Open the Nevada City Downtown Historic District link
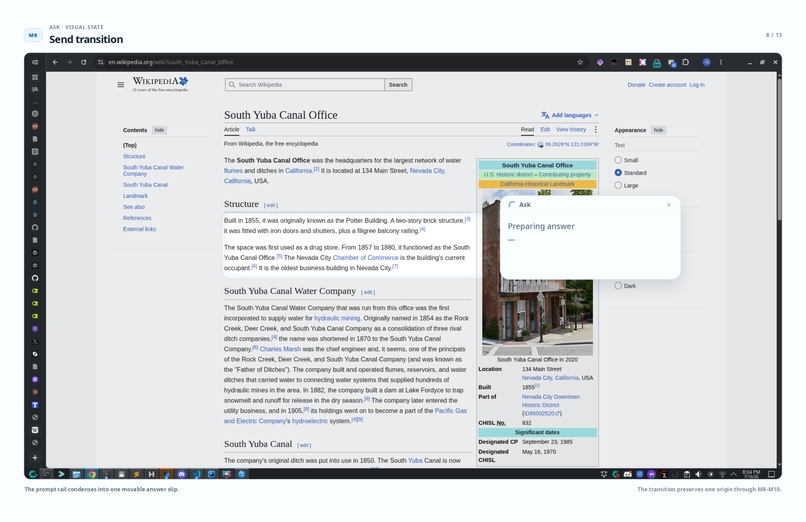806x522 pixels. [x=551, y=401]
